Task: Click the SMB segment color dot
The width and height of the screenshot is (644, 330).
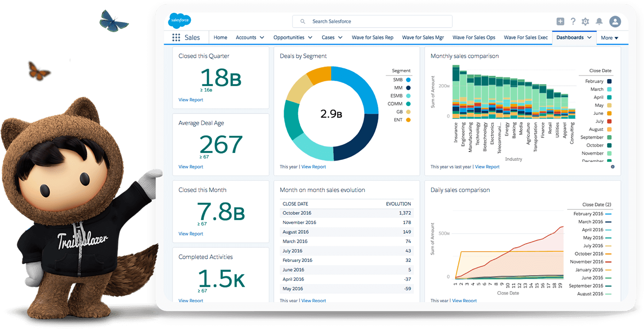Action: 408,80
